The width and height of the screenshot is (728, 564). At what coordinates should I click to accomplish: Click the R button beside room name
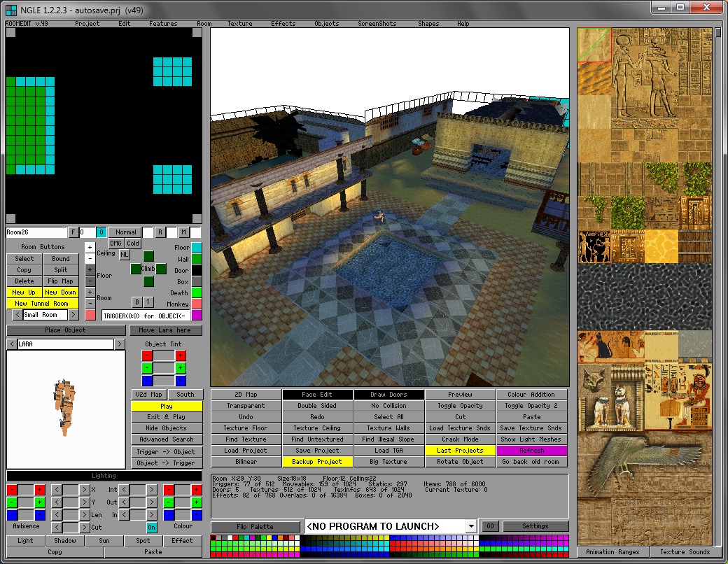tap(160, 232)
